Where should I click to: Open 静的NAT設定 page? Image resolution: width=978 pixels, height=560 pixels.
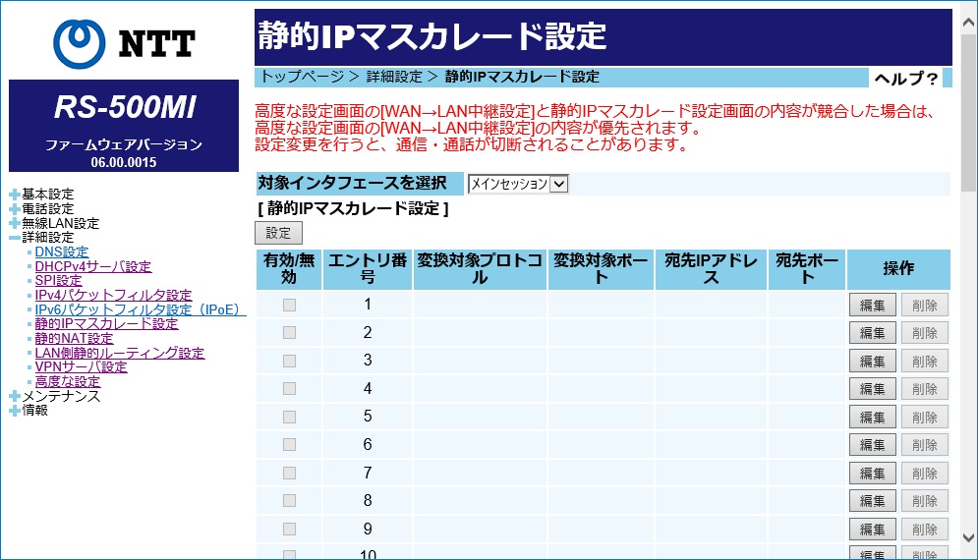[75, 338]
